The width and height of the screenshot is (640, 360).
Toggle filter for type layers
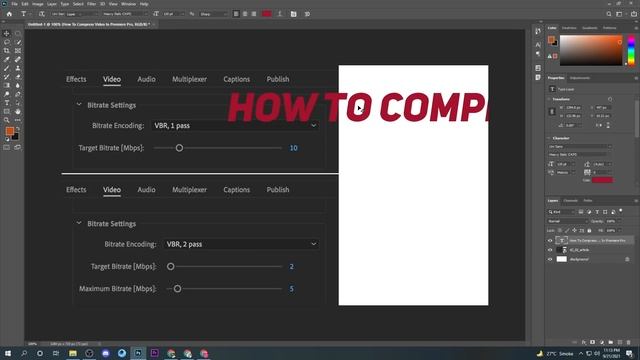(597, 212)
